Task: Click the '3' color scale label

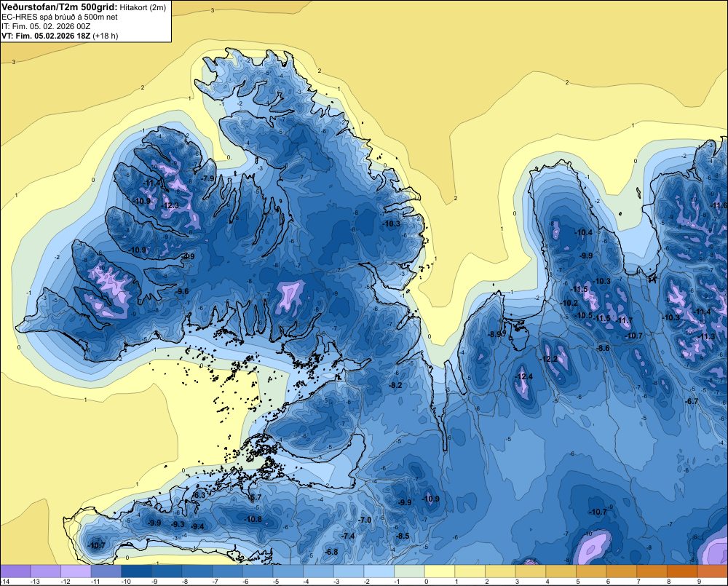Action: 518,582
